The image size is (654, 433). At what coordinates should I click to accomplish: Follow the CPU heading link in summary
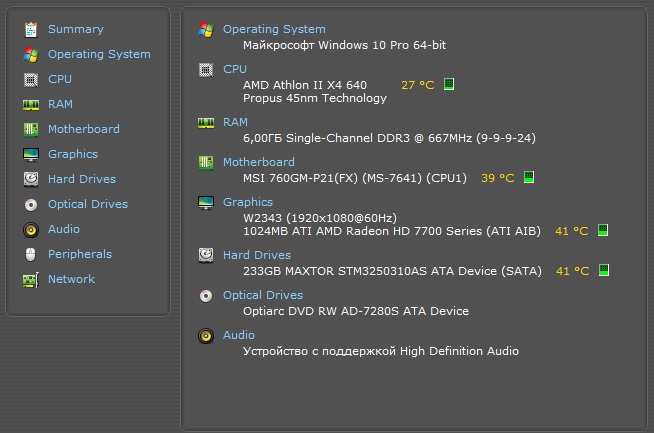[235, 69]
